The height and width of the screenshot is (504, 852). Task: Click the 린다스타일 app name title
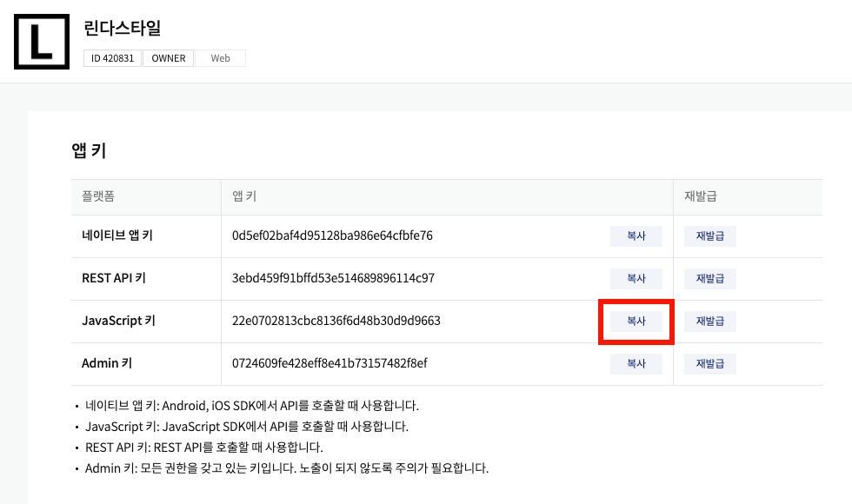123,28
